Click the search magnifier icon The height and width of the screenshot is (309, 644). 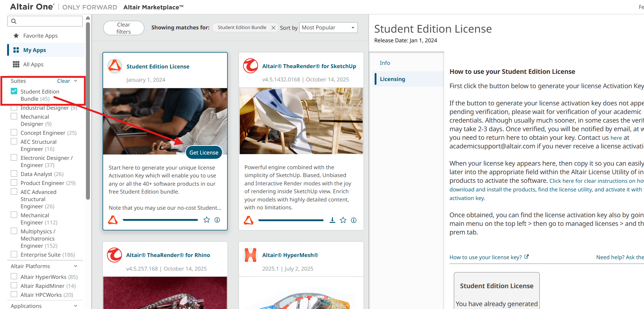pyautogui.click(x=14, y=21)
